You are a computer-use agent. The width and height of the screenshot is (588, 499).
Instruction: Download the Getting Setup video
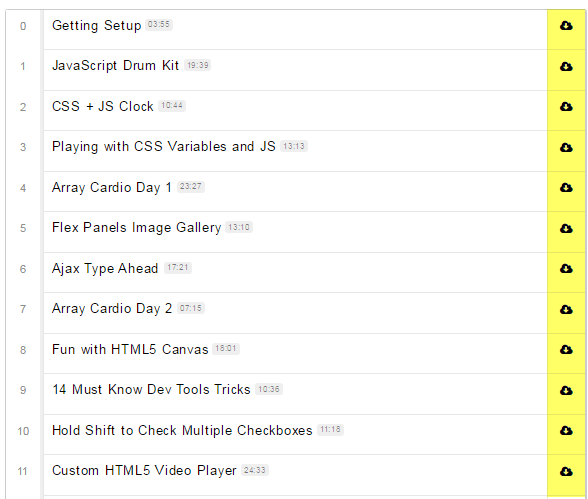(566, 25)
